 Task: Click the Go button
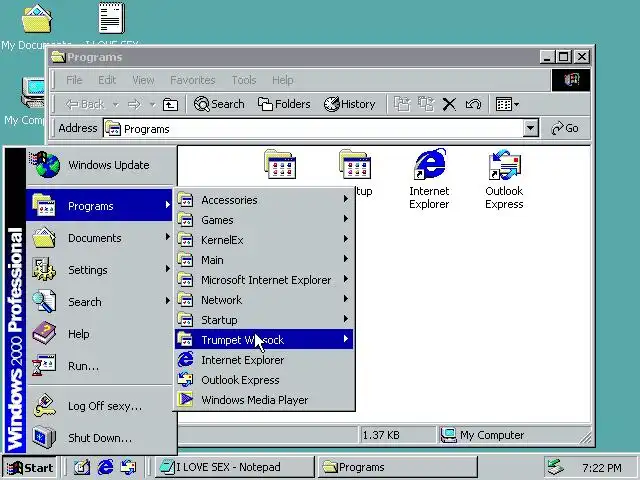click(x=565, y=129)
